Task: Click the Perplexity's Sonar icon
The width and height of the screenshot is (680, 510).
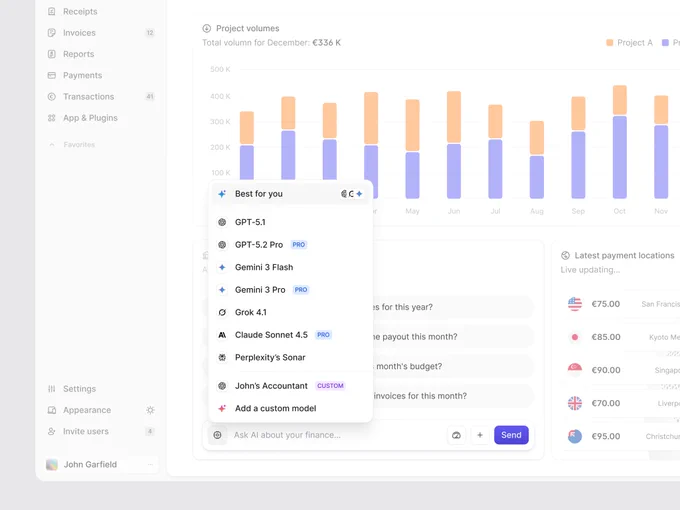Action: [x=222, y=357]
